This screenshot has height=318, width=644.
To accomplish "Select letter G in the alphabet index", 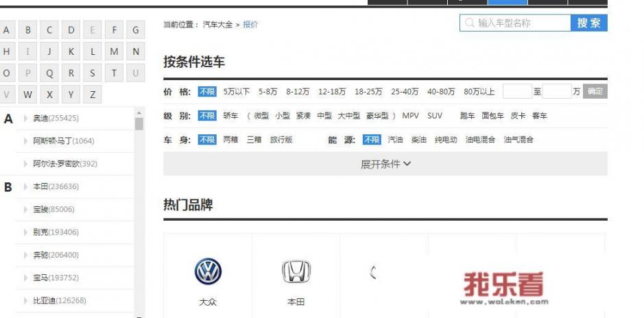I will tap(136, 30).
